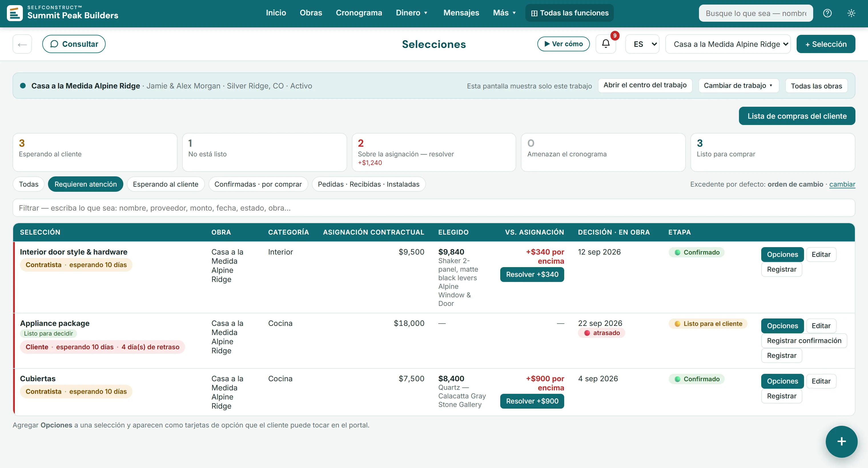Screen dimensions: 868x468
Task: Select the Todas filter tab
Action: (29, 184)
